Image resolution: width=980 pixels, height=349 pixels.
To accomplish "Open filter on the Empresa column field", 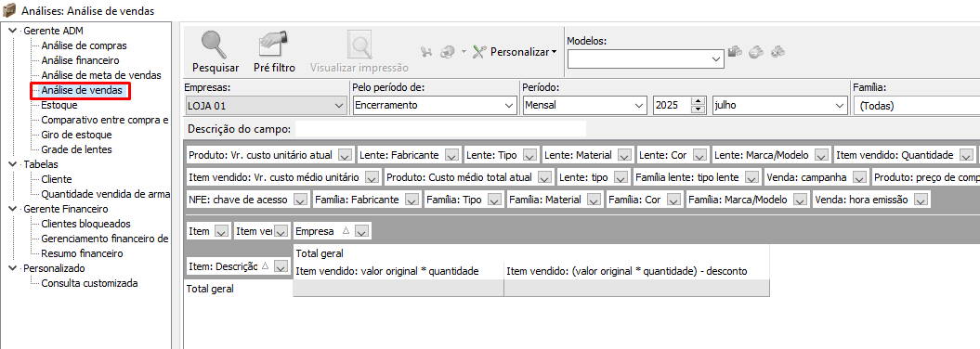I will click(361, 231).
